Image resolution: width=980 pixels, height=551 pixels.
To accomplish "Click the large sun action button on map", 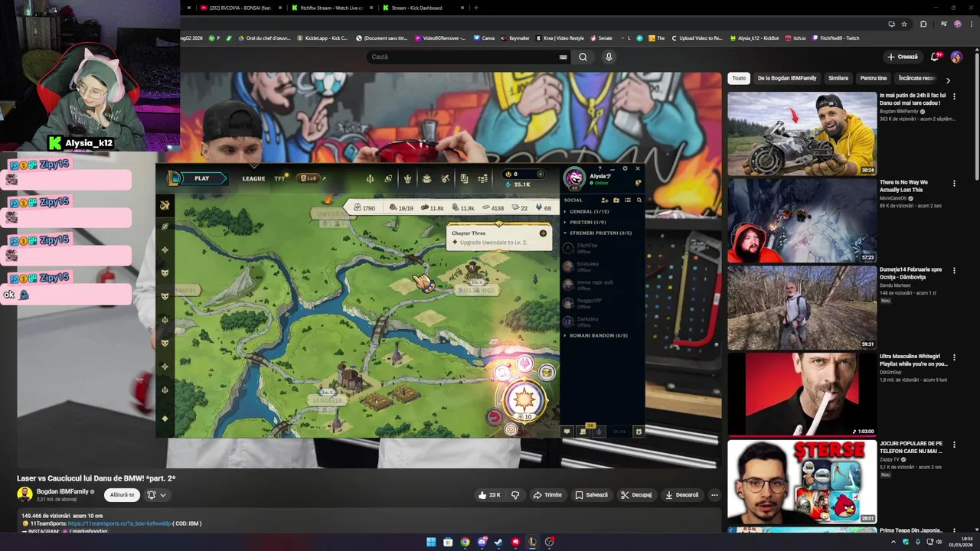I will [524, 399].
